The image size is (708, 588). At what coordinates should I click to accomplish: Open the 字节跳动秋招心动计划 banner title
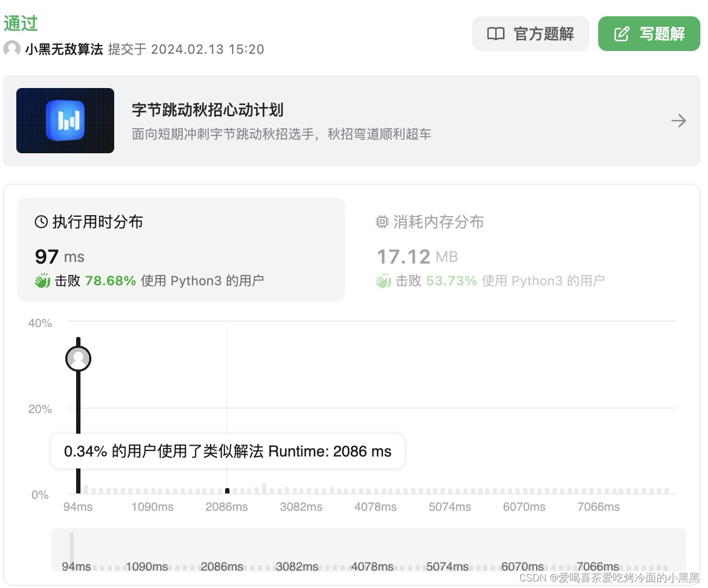[208, 110]
